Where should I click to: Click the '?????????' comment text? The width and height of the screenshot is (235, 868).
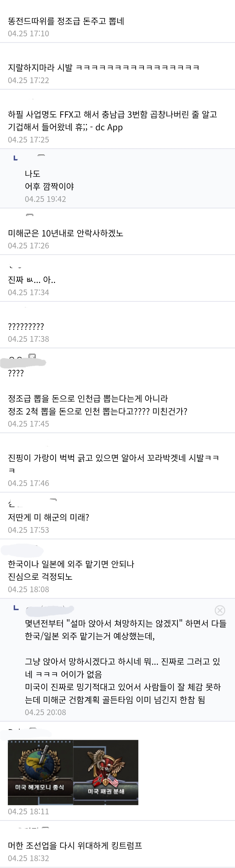coord(26,326)
